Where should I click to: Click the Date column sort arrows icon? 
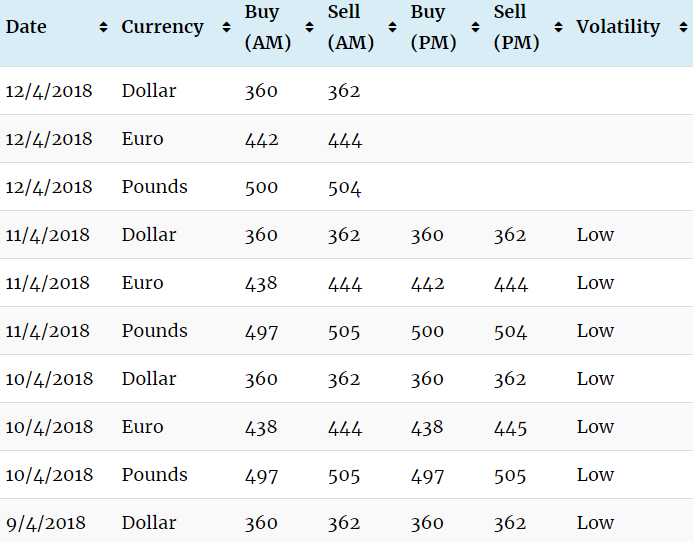tap(103, 28)
